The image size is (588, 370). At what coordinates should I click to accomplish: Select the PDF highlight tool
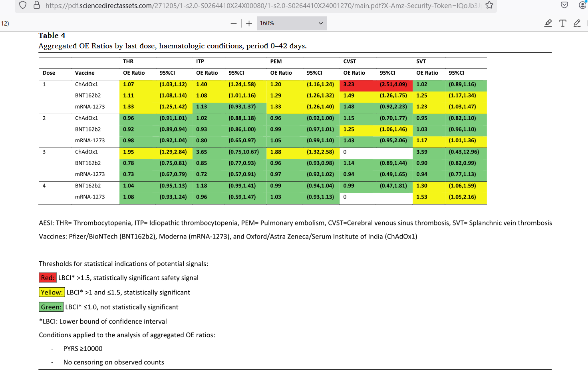click(x=548, y=23)
